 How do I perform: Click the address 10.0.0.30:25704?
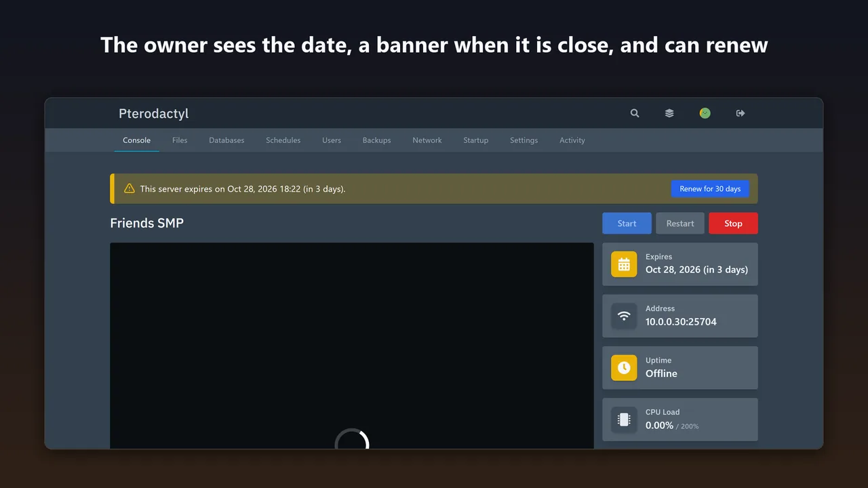681,322
